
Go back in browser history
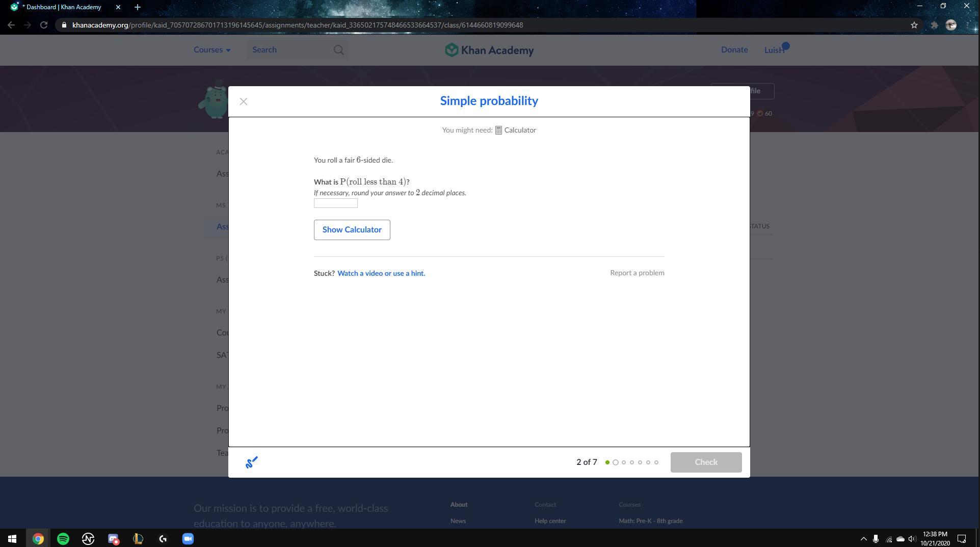(11, 25)
